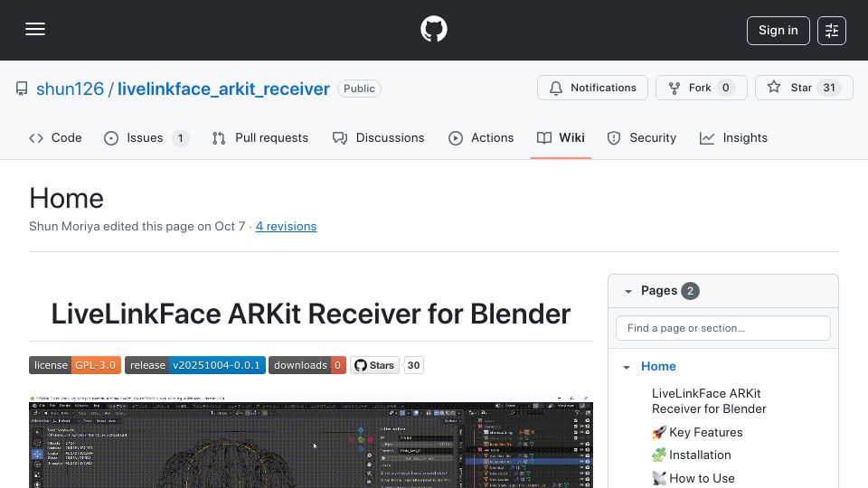Viewport: 868px width, 488px height.
Task: Switch to the Code tab
Action: click(x=55, y=137)
